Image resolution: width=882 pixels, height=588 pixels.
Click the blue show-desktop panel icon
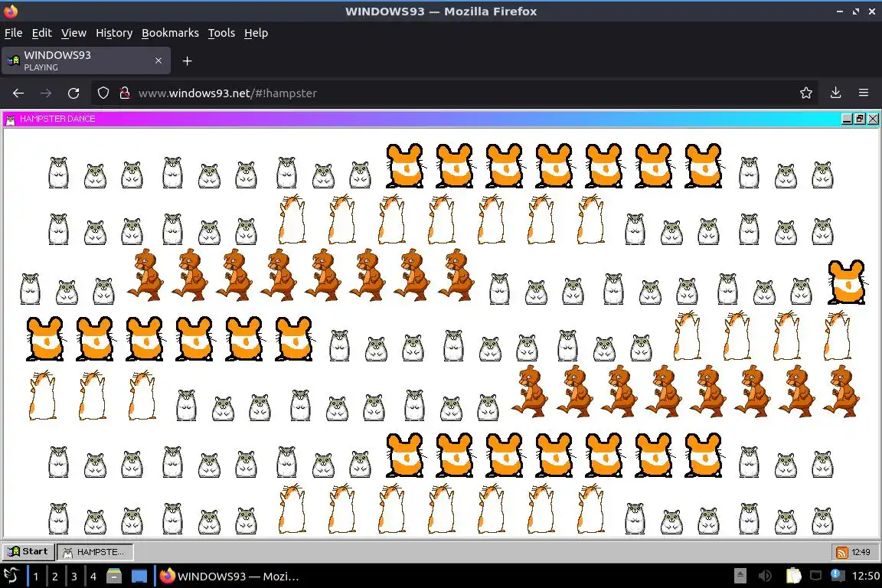tap(139, 577)
